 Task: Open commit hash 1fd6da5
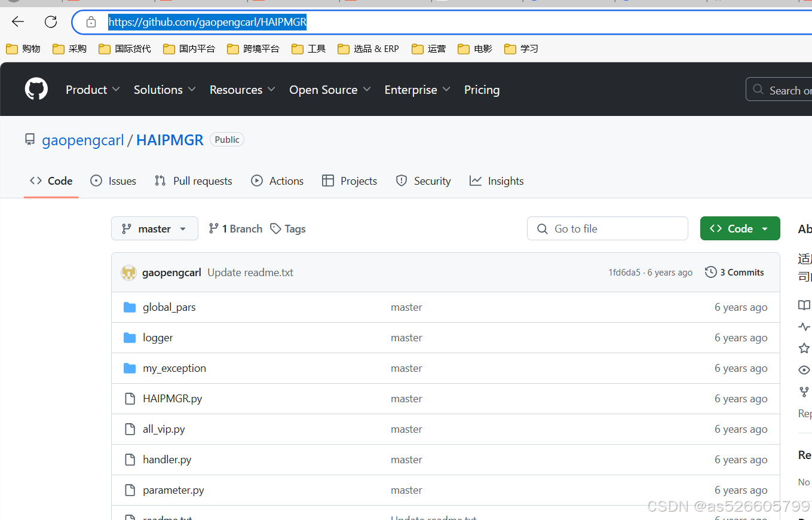pyautogui.click(x=624, y=273)
